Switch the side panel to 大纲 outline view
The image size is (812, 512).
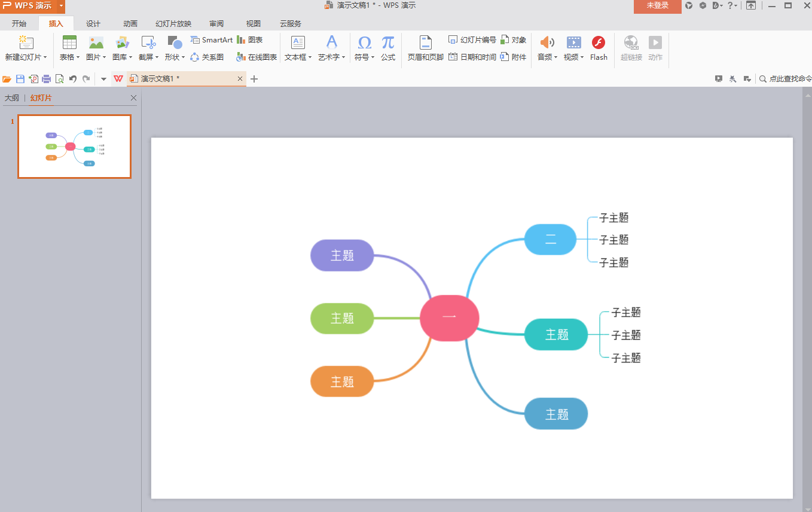click(x=11, y=98)
